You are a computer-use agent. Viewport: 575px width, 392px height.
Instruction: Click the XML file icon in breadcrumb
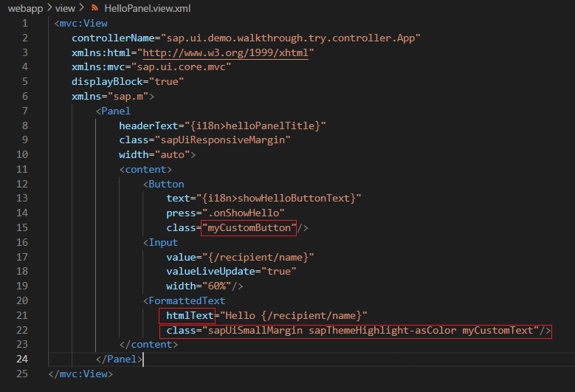[95, 7]
